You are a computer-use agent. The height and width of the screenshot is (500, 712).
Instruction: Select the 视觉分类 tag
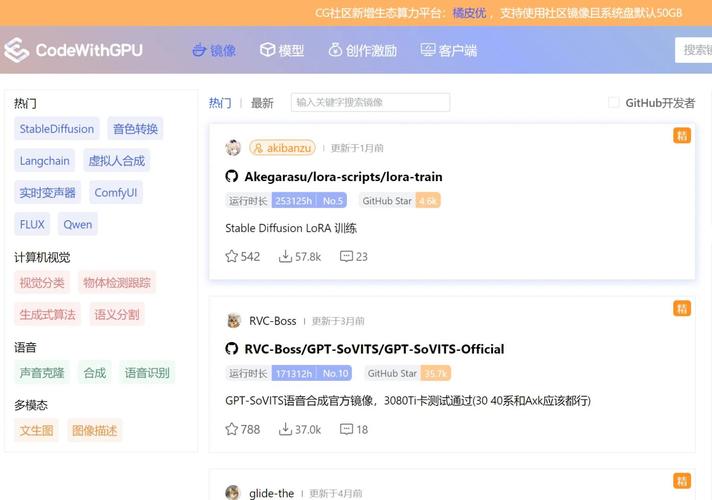click(x=42, y=283)
